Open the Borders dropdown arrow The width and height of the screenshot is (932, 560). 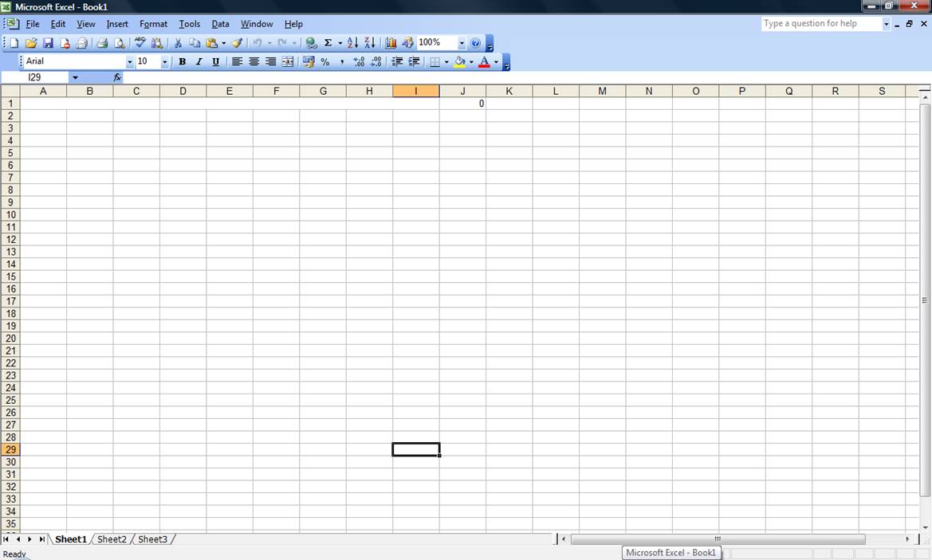[x=446, y=62]
